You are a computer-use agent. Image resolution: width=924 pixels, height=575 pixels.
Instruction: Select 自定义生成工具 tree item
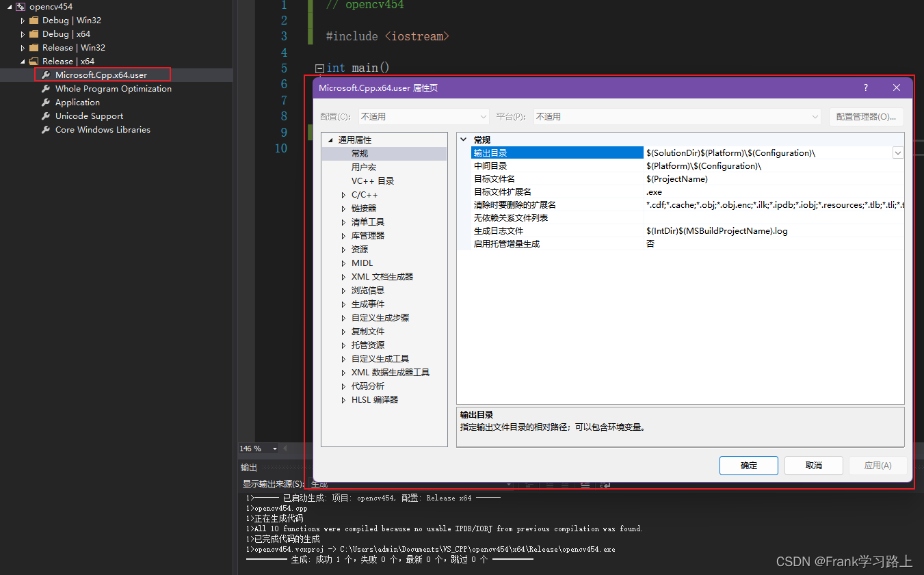tap(380, 359)
